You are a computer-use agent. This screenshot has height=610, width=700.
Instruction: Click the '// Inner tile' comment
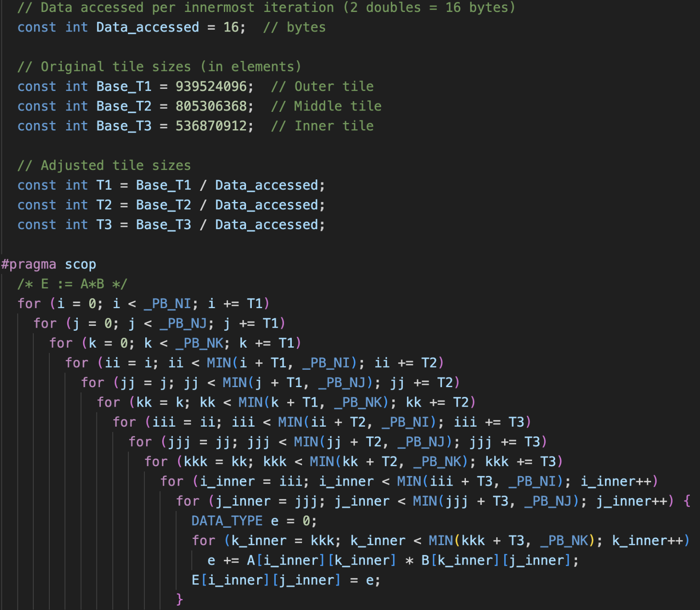coord(322,126)
